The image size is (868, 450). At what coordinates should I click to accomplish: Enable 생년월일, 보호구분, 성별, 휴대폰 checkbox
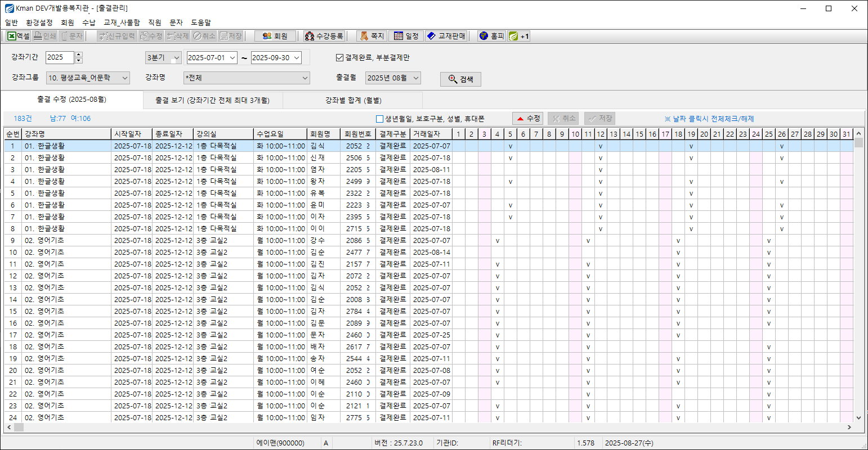(379, 119)
